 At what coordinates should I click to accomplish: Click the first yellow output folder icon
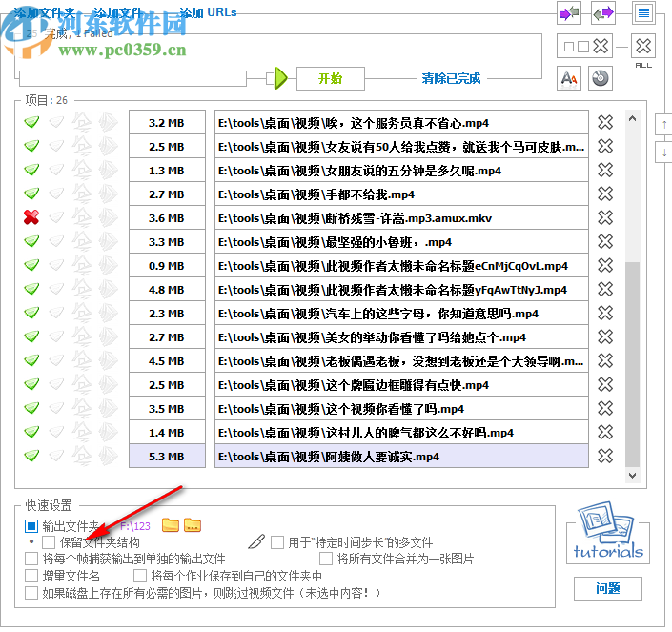pyautogui.click(x=170, y=525)
